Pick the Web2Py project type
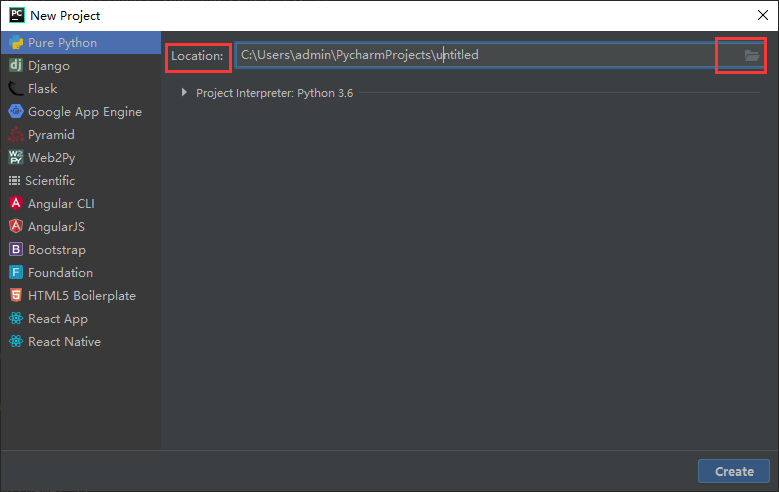This screenshot has width=779, height=492. tap(81, 158)
